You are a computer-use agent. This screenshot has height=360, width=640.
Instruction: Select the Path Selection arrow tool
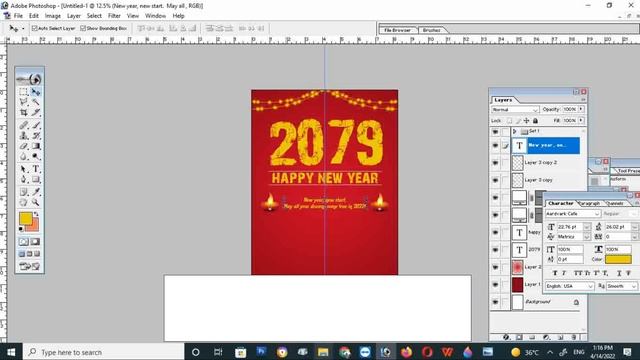pyautogui.click(x=24, y=169)
